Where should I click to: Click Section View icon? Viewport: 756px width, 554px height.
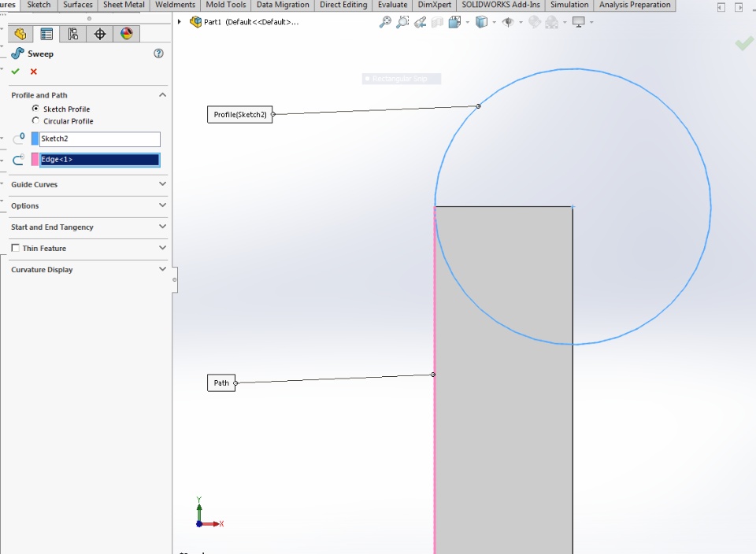437,22
